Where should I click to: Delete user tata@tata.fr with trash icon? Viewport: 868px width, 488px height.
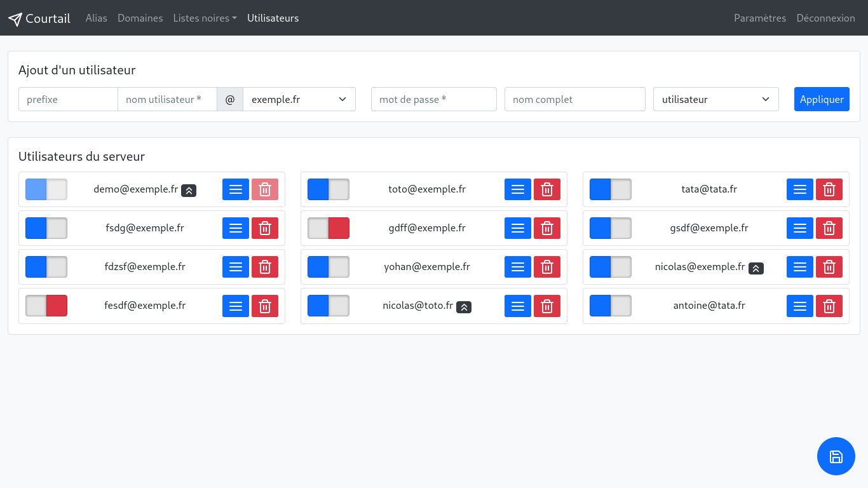[829, 189]
